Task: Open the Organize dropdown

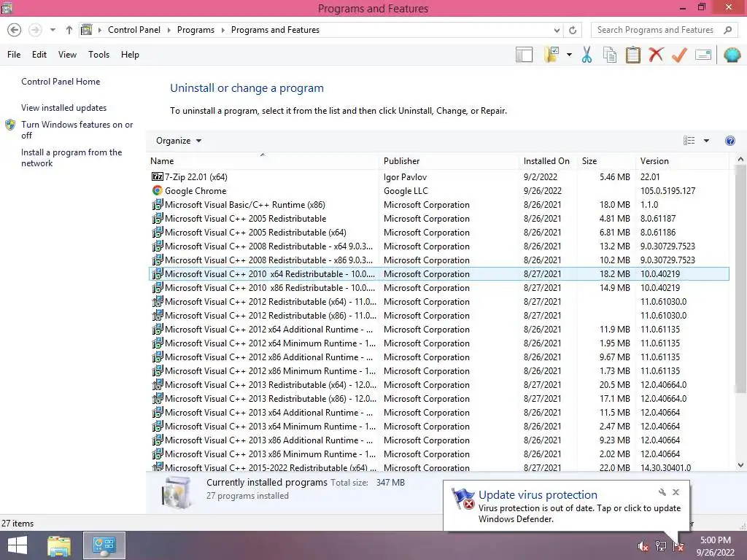Action: [179, 141]
